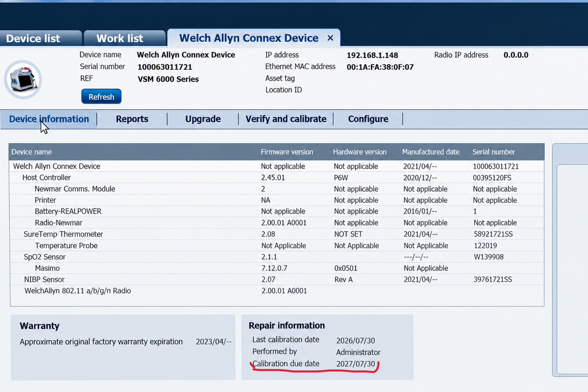588x392 pixels.
Task: Select the SureTemp Thermometer row
Action: click(276, 234)
